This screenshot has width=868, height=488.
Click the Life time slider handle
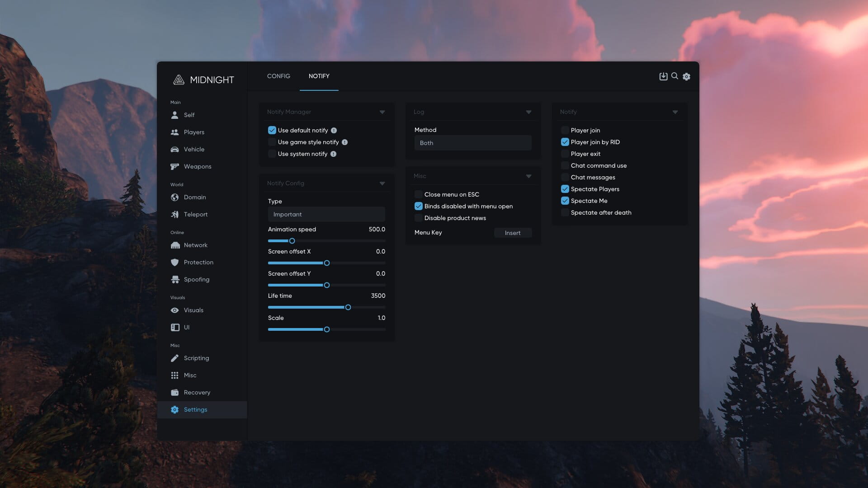(x=348, y=308)
